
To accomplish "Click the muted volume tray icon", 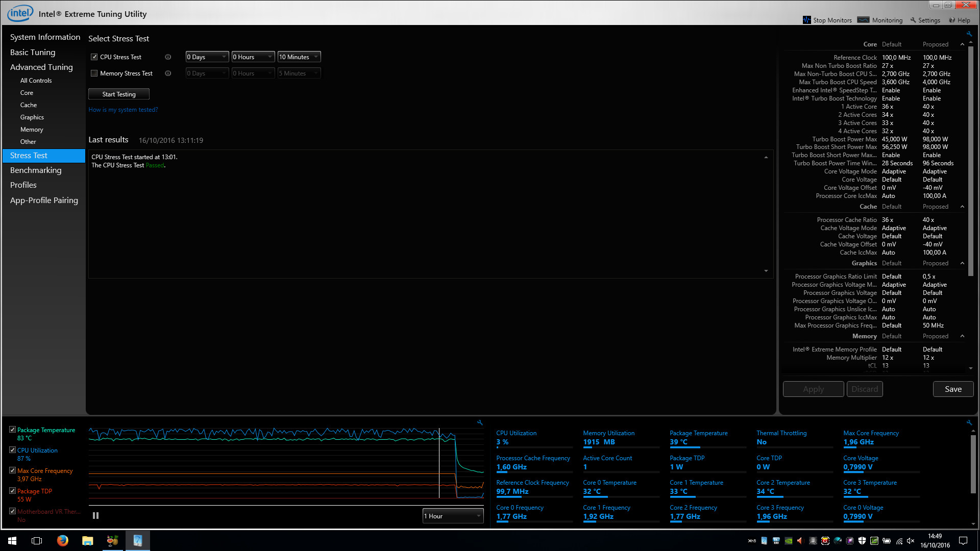I will 911,541.
